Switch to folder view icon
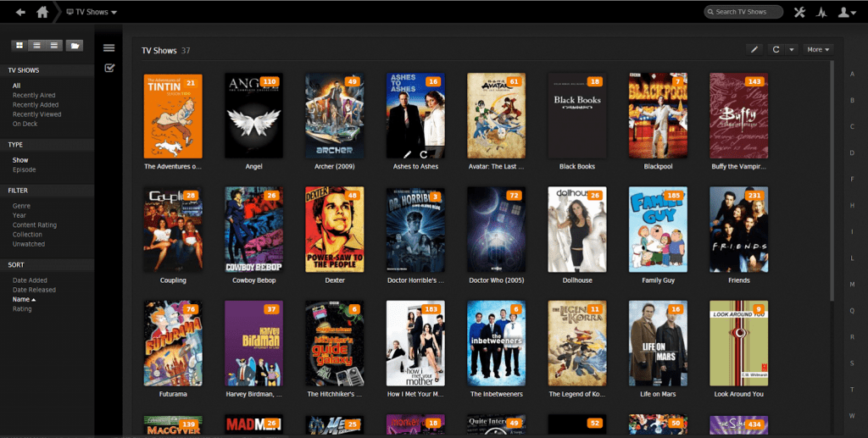 tap(75, 46)
